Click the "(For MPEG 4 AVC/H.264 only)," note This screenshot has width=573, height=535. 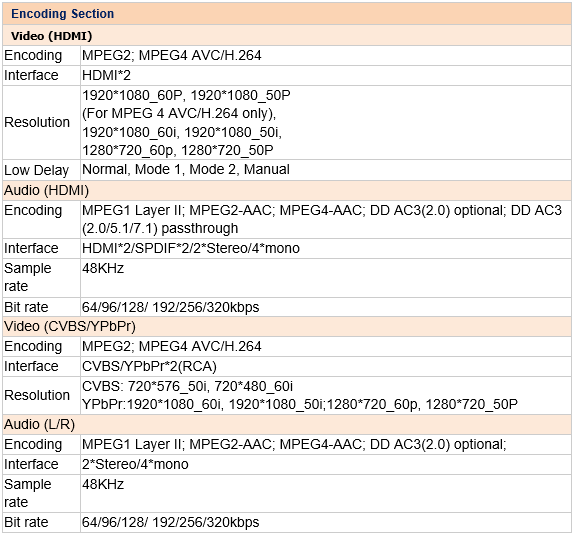point(179,114)
